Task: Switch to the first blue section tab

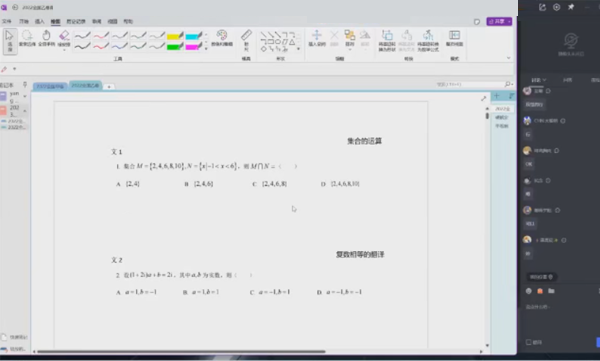Action: coord(50,87)
